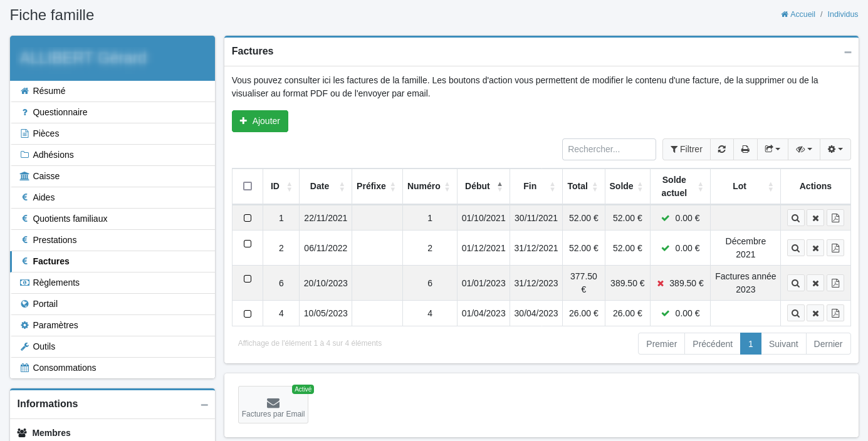The width and height of the screenshot is (868, 441).
Task: View invoice 4 as PDF
Action: tap(835, 313)
